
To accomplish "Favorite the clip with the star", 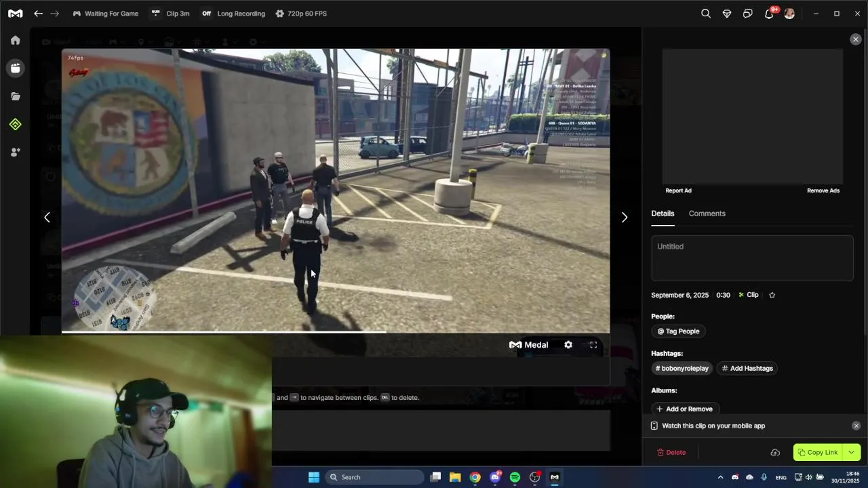I will point(772,295).
